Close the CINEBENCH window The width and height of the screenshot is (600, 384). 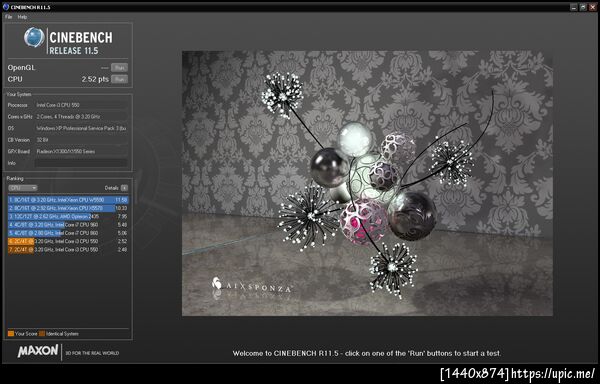592,7
